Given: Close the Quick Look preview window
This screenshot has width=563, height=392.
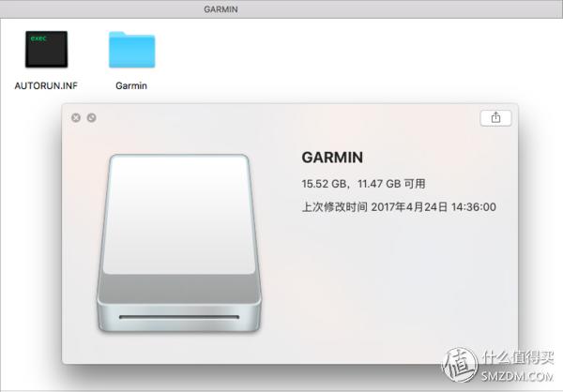Looking at the screenshot, I should click(76, 118).
